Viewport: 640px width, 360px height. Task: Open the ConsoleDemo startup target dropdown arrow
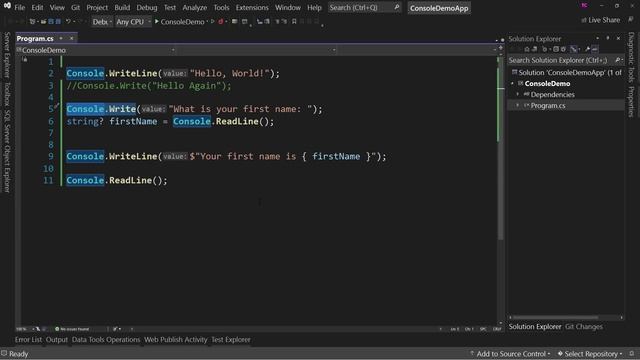(207, 21)
